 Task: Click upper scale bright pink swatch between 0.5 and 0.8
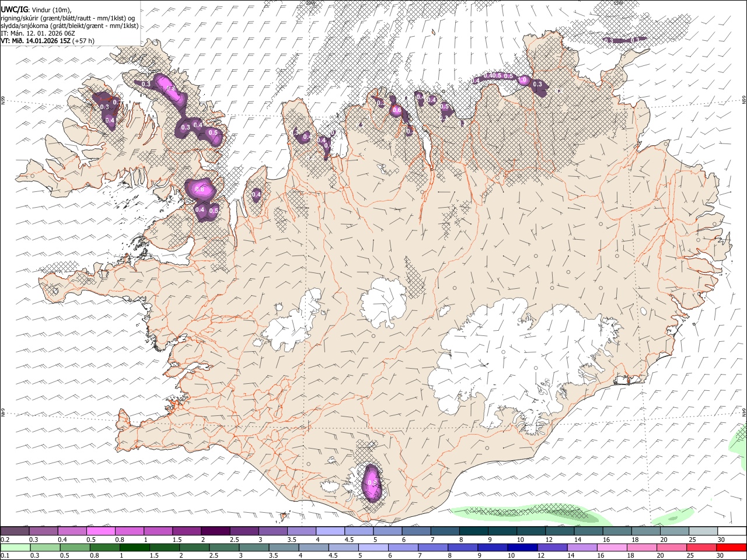tap(101, 531)
